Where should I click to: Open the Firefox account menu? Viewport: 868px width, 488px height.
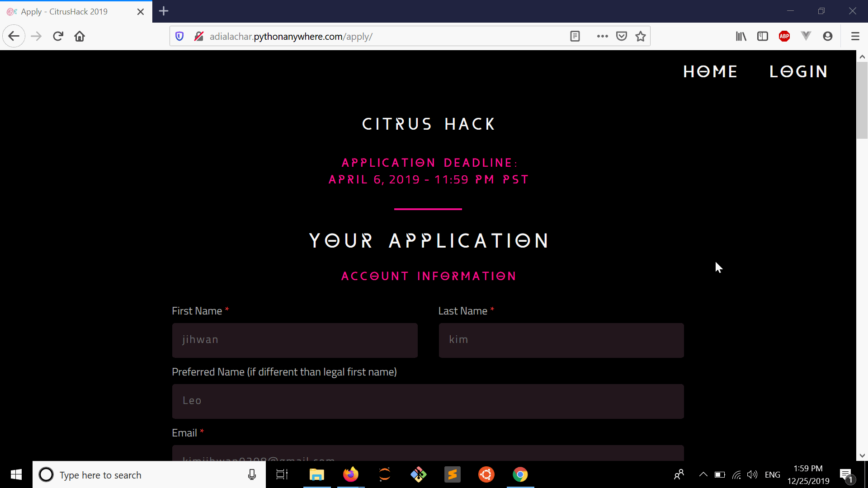click(x=828, y=36)
